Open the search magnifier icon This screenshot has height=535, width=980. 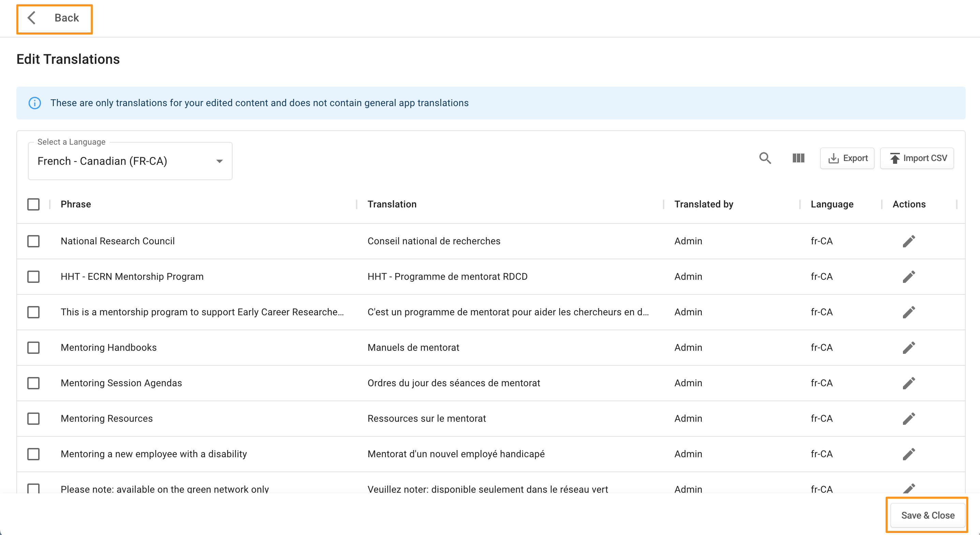click(x=765, y=158)
